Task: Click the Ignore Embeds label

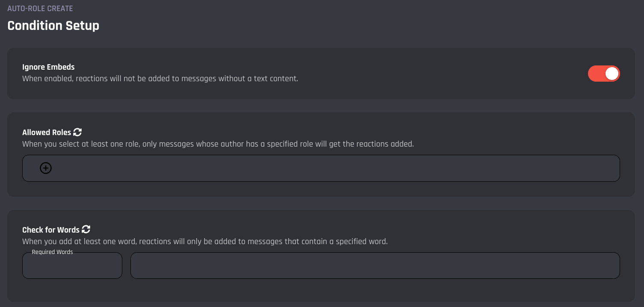Action: [x=48, y=67]
